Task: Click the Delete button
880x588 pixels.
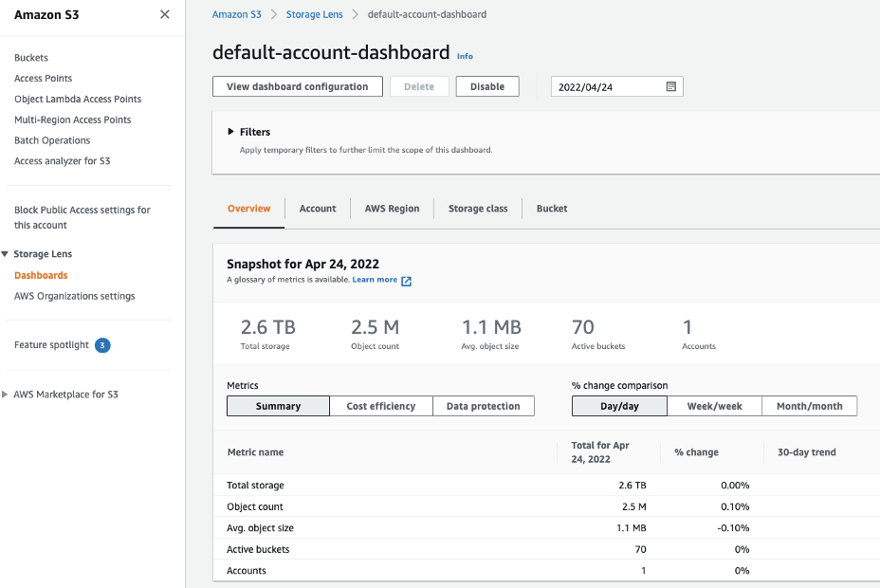Action: click(419, 86)
